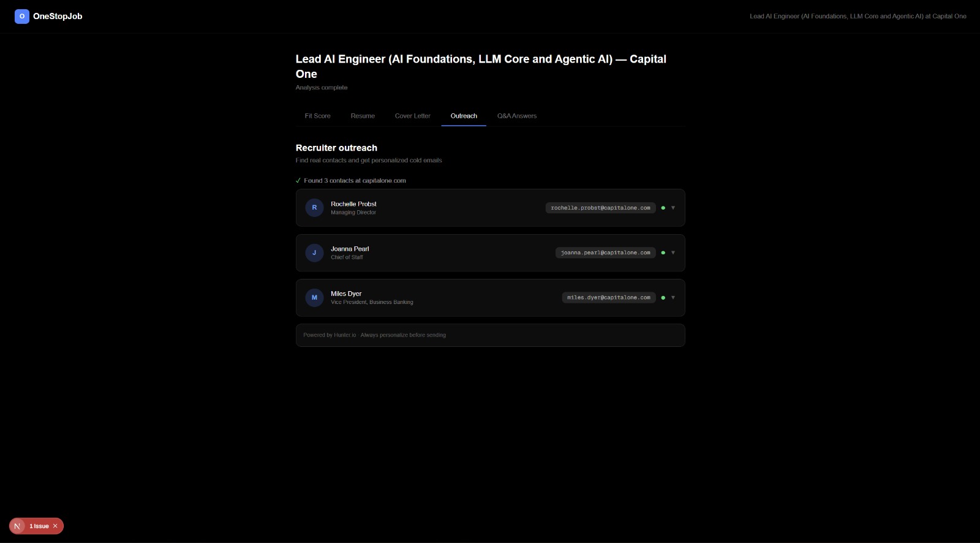Click the job title text in the header bar
The height and width of the screenshot is (543, 980).
[x=858, y=17]
